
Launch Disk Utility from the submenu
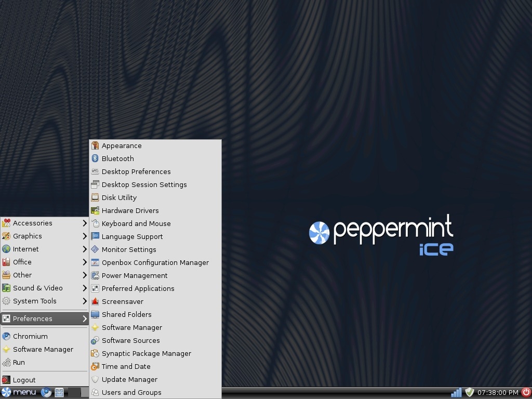click(x=155, y=197)
